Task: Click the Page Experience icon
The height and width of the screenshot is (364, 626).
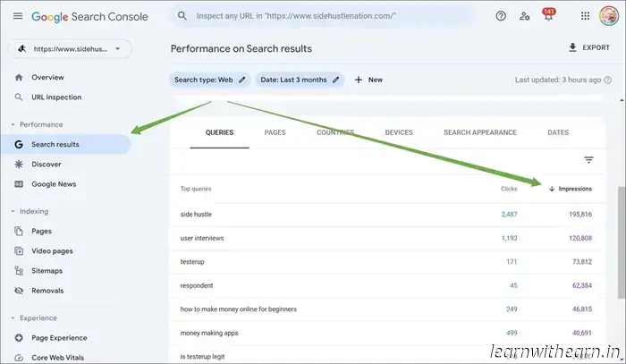Action: coord(19,338)
